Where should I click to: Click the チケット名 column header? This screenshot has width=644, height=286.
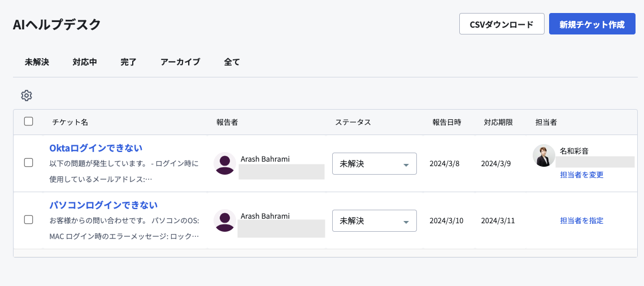(70, 123)
